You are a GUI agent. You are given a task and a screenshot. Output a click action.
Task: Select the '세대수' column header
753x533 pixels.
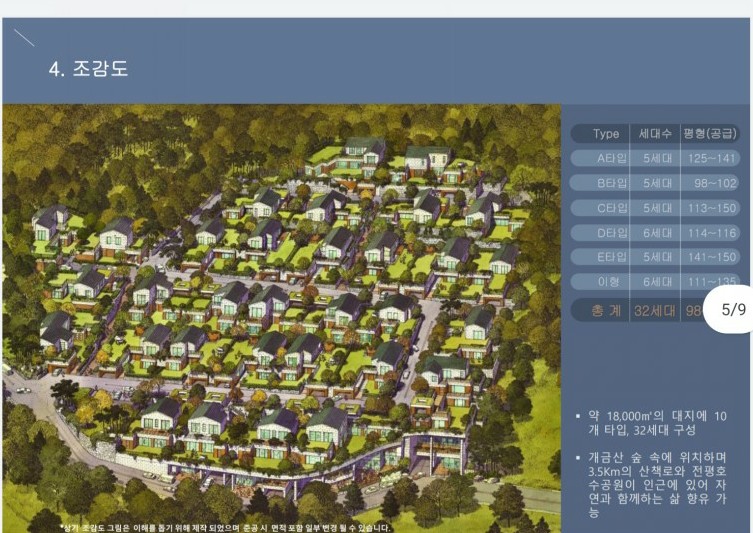point(656,133)
